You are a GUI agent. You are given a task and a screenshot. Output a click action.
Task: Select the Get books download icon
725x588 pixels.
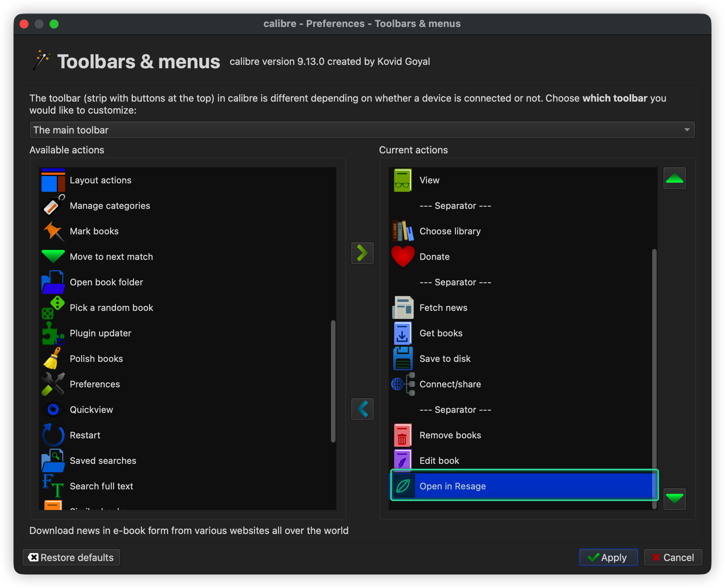403,333
